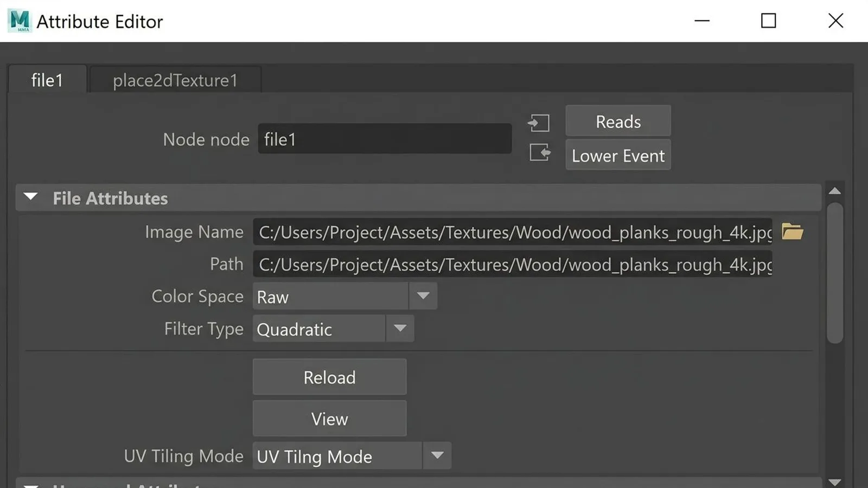Click the node name field containing file1
This screenshot has width=868, height=488.
385,139
